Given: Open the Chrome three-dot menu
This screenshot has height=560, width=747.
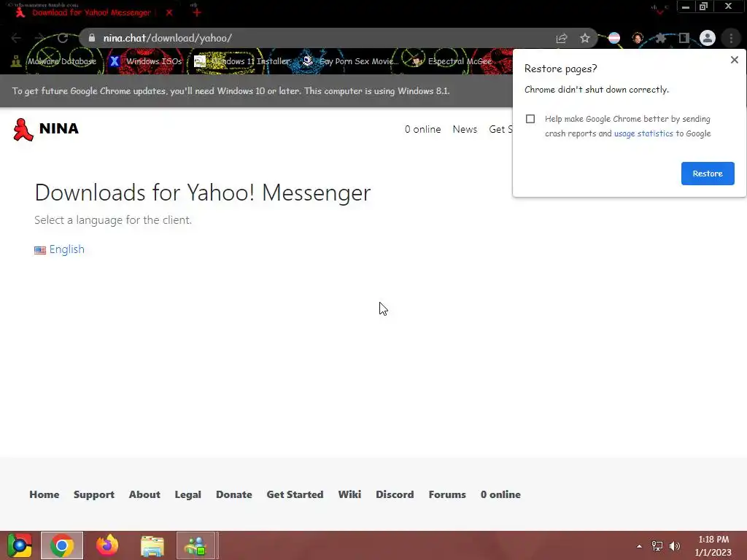Looking at the screenshot, I should (x=731, y=38).
